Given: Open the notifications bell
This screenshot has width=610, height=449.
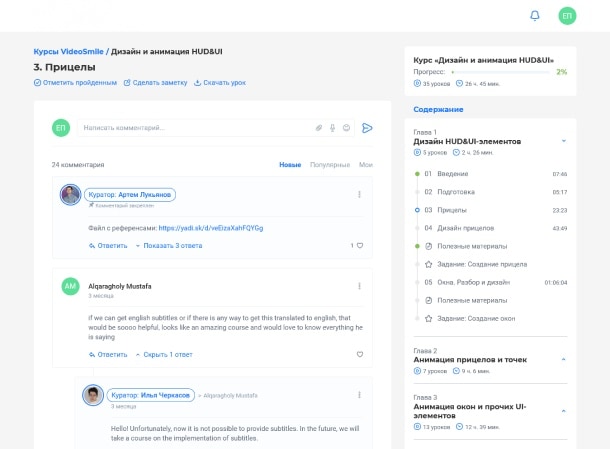Looking at the screenshot, I should 535,16.
